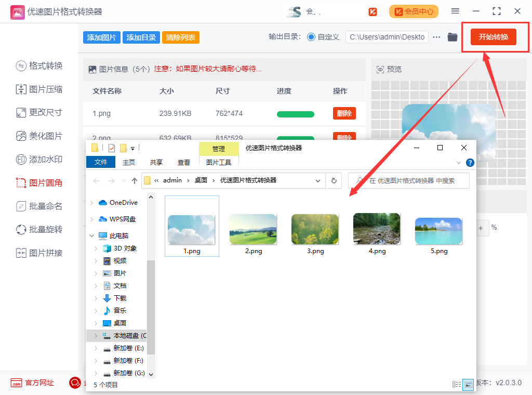Click the 添加图片 button
The width and height of the screenshot is (532, 395).
101,37
